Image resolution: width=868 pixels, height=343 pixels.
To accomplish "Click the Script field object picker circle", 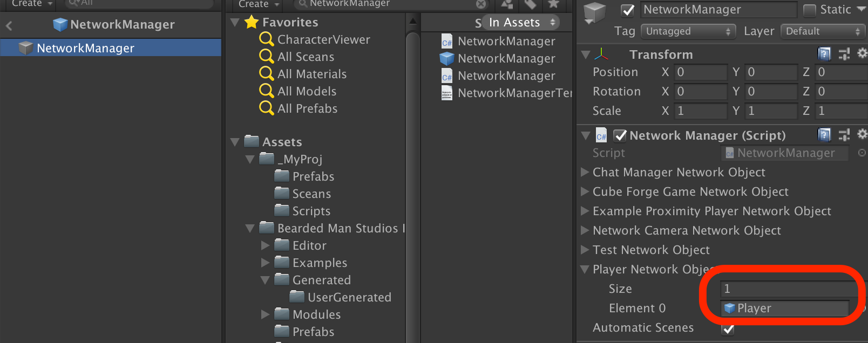I will click(x=862, y=153).
